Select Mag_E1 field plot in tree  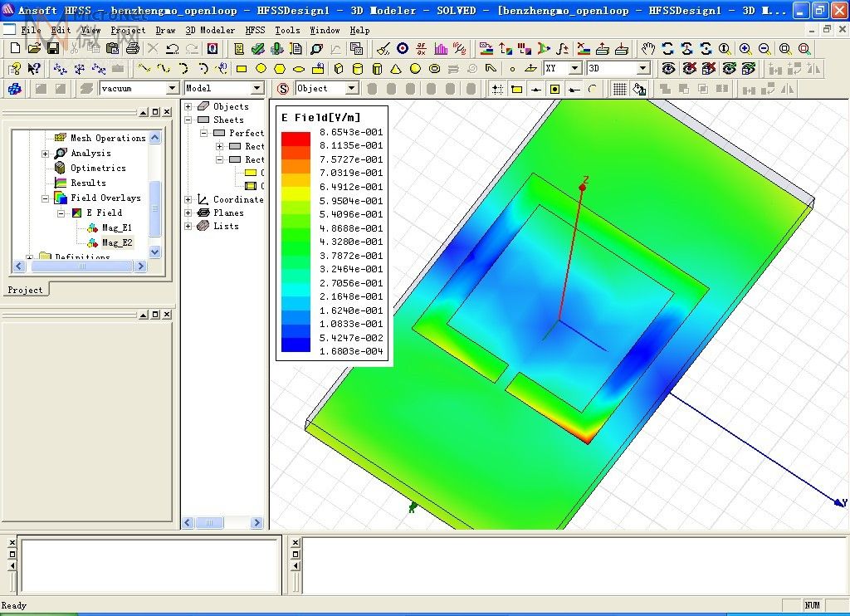[x=117, y=227]
